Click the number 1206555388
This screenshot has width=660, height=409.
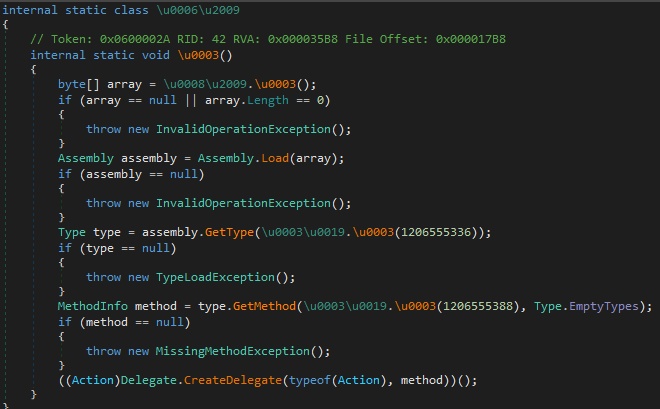(478, 306)
